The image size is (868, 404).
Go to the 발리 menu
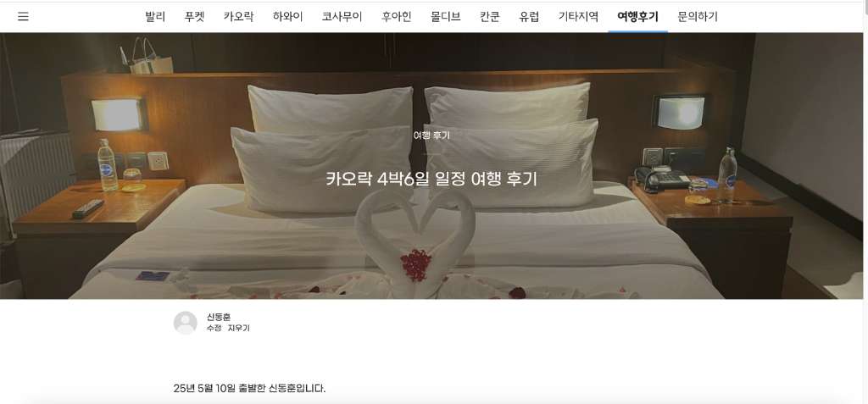(155, 17)
